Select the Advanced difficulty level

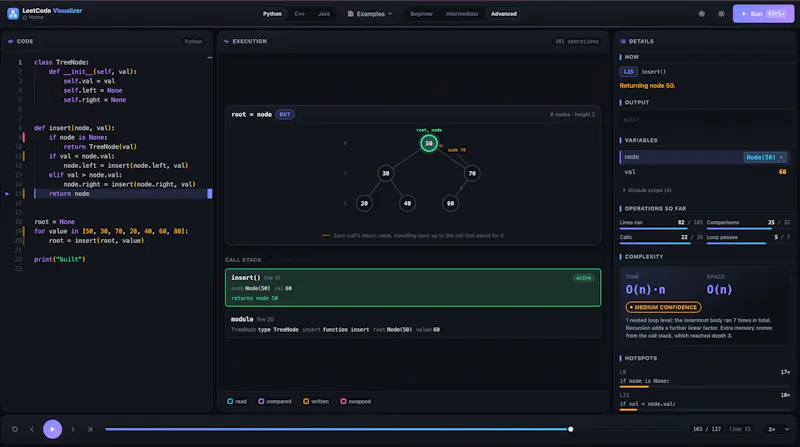pos(504,14)
